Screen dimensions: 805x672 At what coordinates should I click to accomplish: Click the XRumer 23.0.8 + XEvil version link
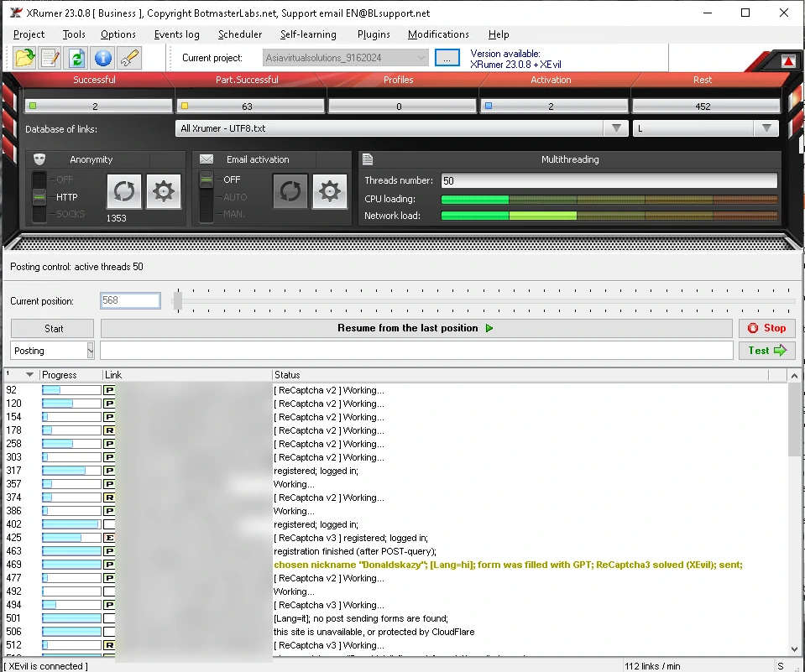coord(515,65)
